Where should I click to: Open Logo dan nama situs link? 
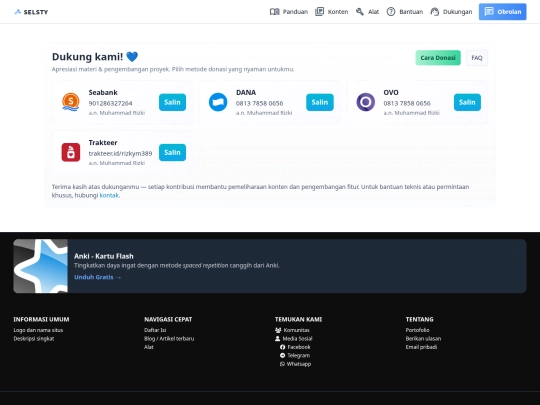(38, 330)
